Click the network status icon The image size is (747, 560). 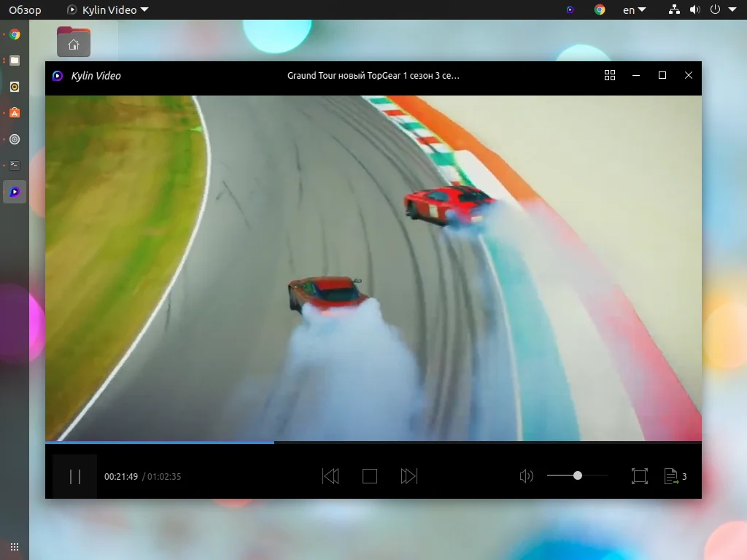tap(674, 9)
